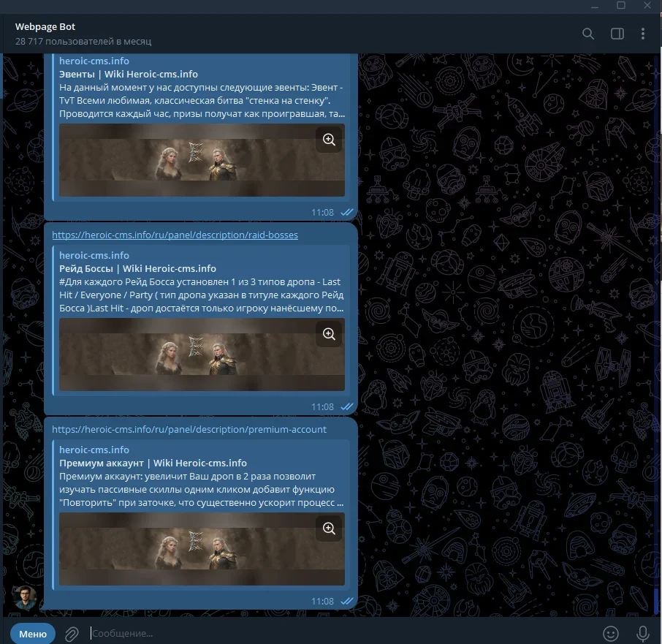Maximize the Telegram window
662x644 pixels.
[621, 5]
